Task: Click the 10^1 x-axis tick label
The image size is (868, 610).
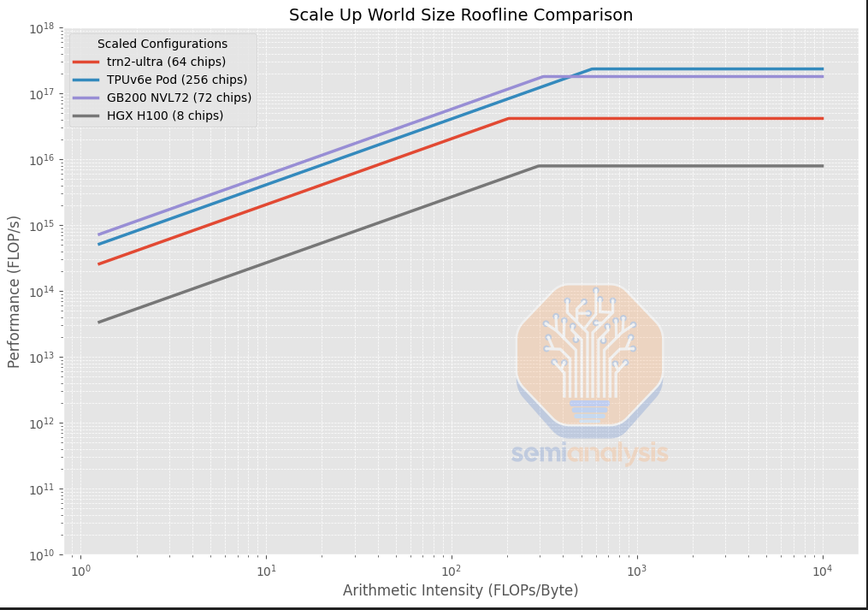Action: pyautogui.click(x=266, y=571)
